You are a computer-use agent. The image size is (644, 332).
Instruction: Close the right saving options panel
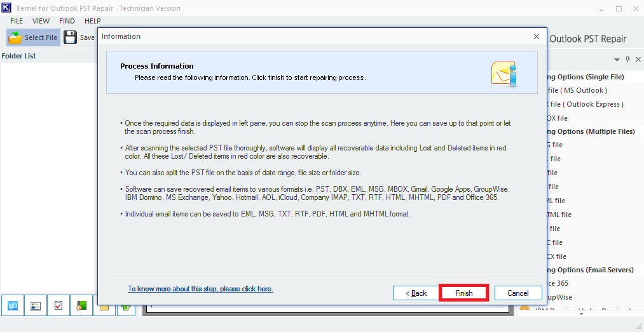coord(638,60)
